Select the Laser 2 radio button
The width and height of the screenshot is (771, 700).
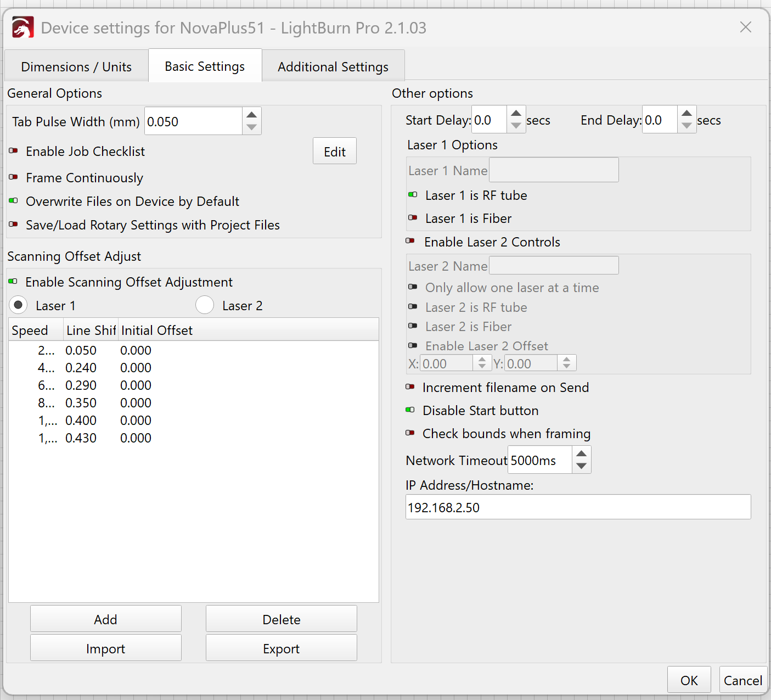click(205, 305)
